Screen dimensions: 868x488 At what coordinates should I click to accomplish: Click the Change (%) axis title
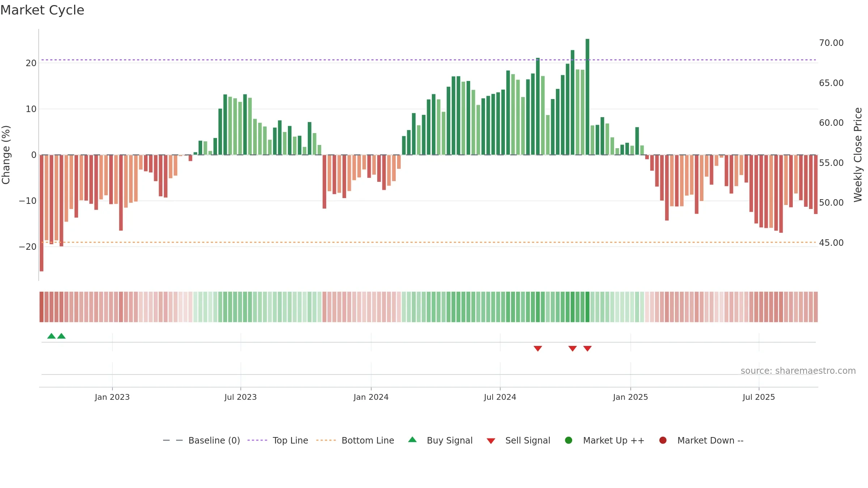pos(6,155)
